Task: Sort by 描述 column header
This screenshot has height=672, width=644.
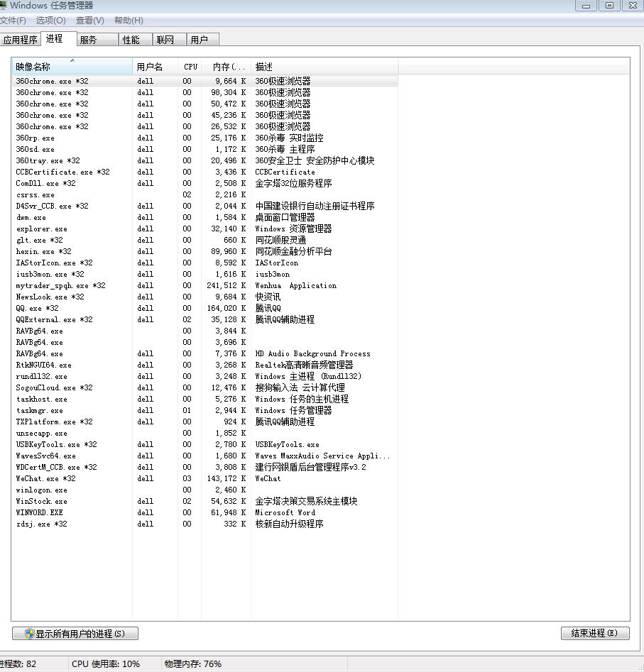Action: (324, 67)
